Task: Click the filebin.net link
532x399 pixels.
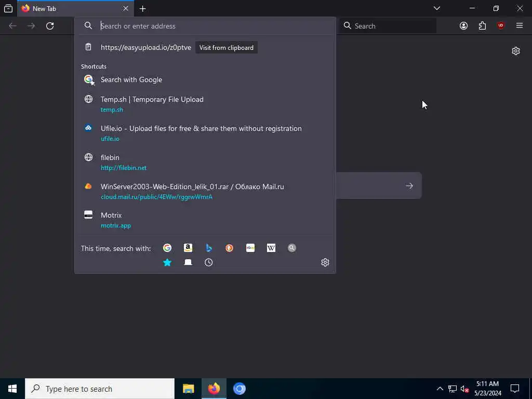Action: 124,168
